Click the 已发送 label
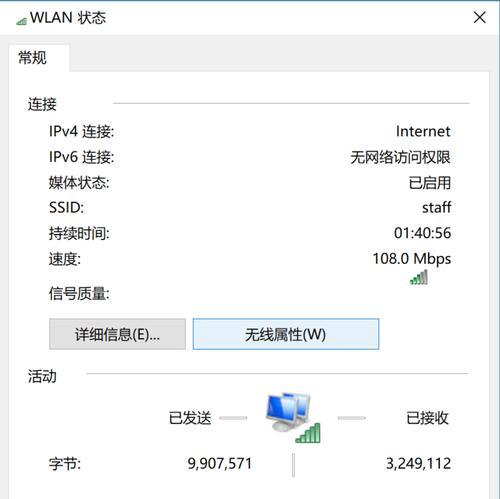This screenshot has height=499, width=500. pos(190,418)
